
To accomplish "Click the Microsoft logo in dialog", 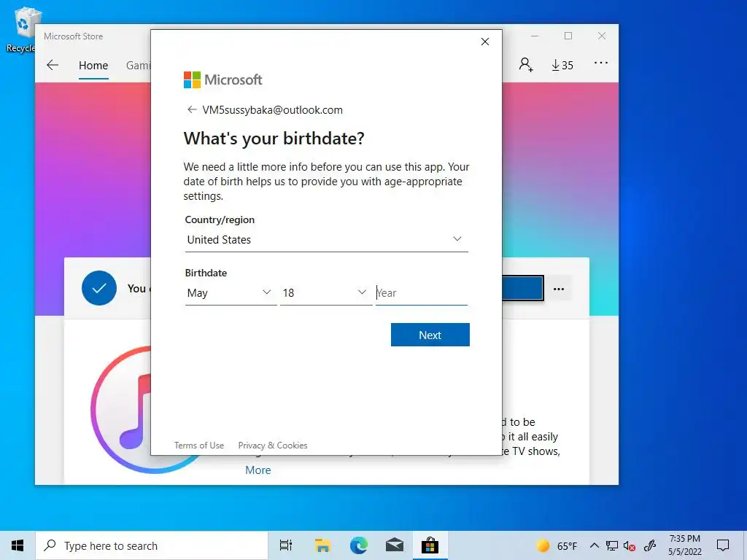I will pyautogui.click(x=223, y=79).
